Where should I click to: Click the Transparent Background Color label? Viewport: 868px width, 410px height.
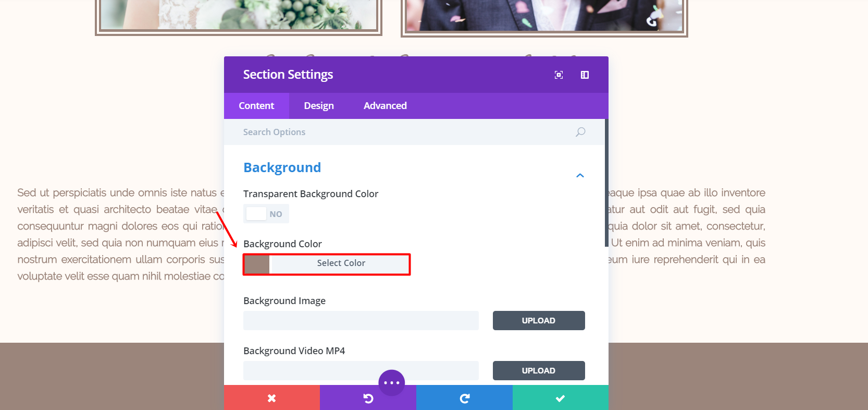coord(311,194)
